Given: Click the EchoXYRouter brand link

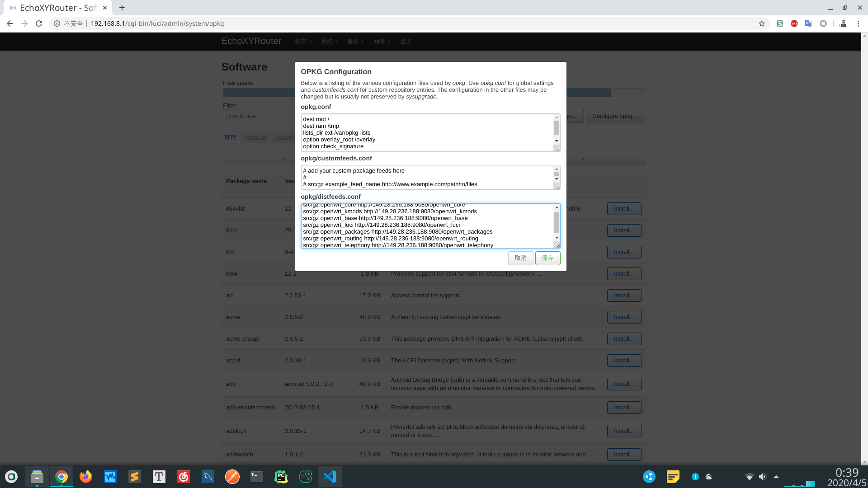Looking at the screenshot, I should 251,41.
